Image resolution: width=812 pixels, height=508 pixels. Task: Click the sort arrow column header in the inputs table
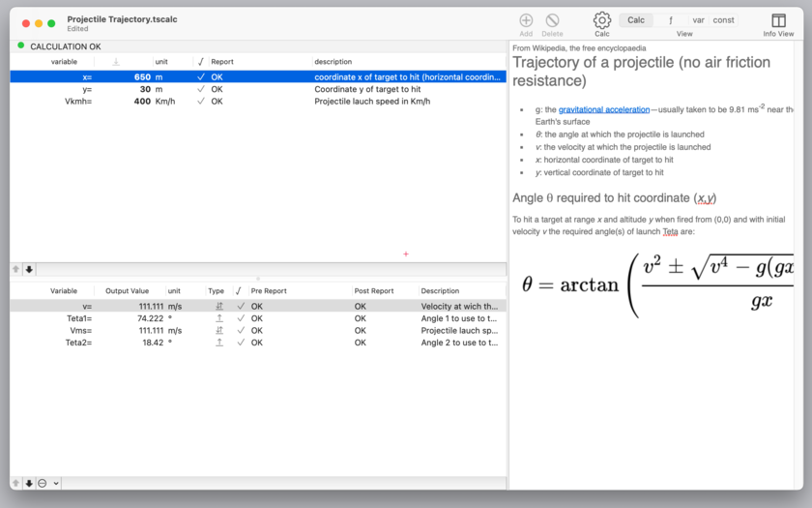coord(116,62)
